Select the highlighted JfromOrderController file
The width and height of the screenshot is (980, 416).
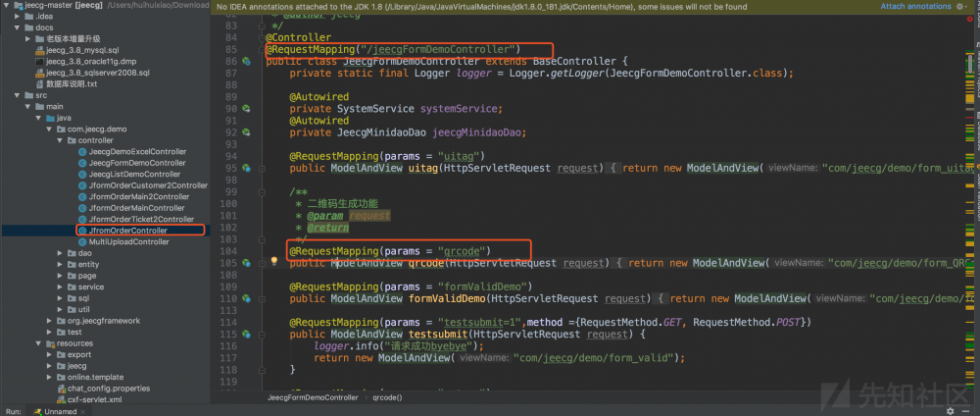128,231
